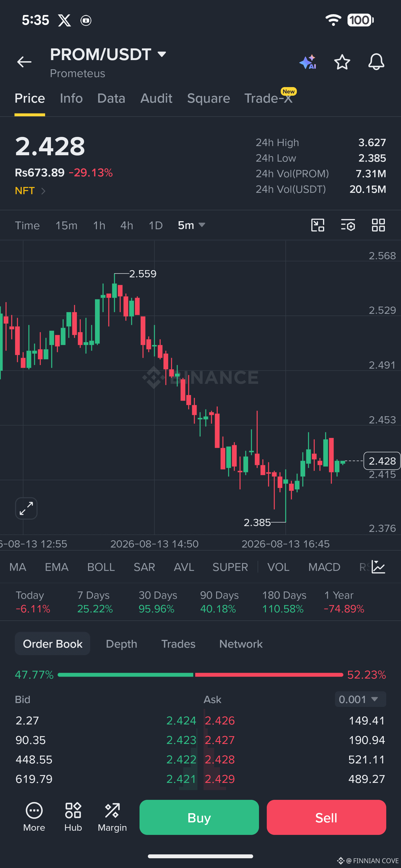Switch to the Depth view
This screenshot has height=868, width=401.
(121, 643)
